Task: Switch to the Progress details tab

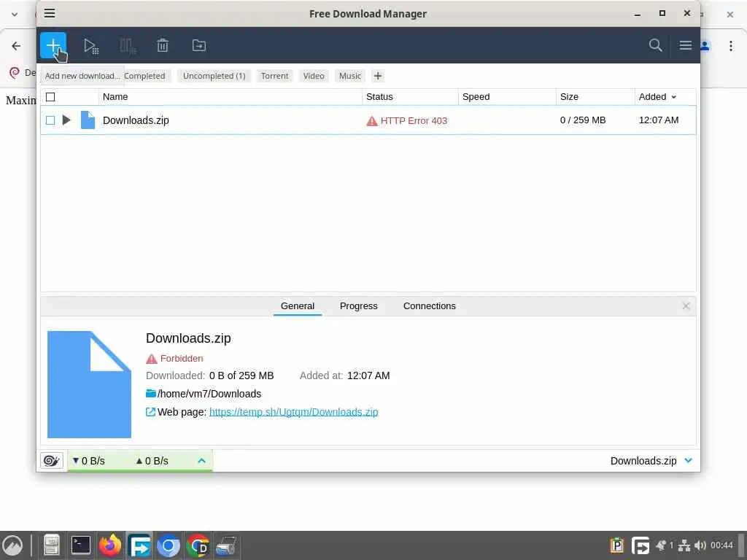Action: tap(358, 306)
